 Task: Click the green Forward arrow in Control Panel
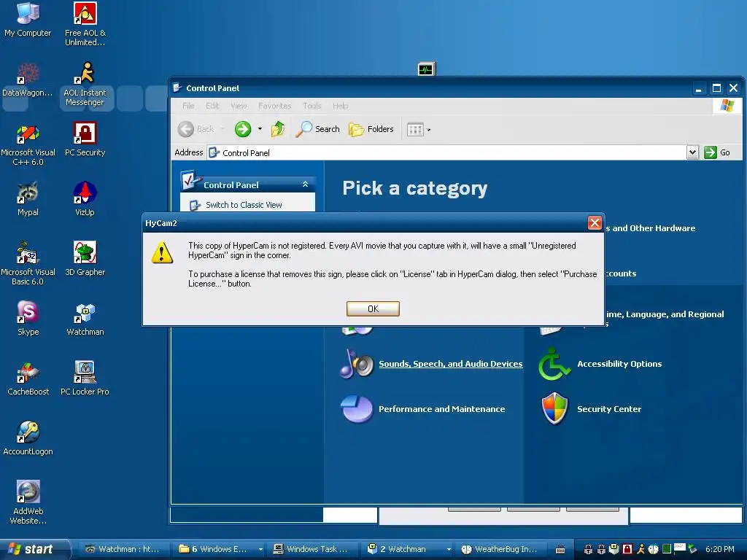(242, 129)
